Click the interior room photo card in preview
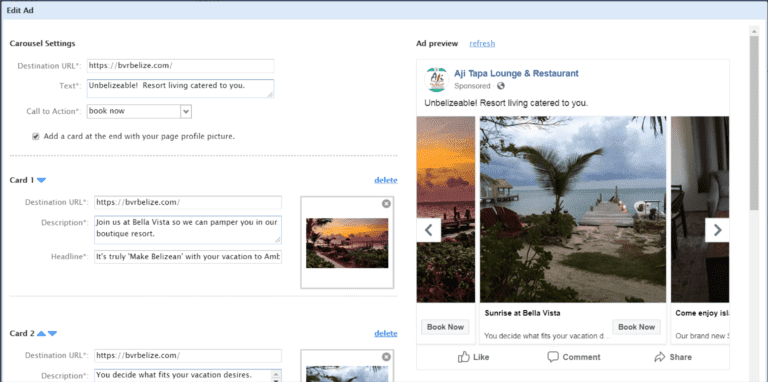 (700, 209)
